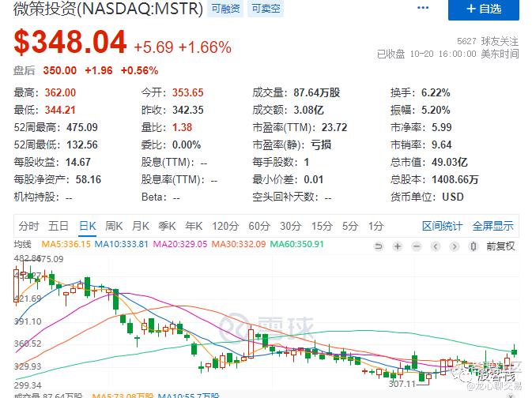The image size is (532, 398).
Task: Click the MA60:350.91 indicator label
Action: [297, 244]
